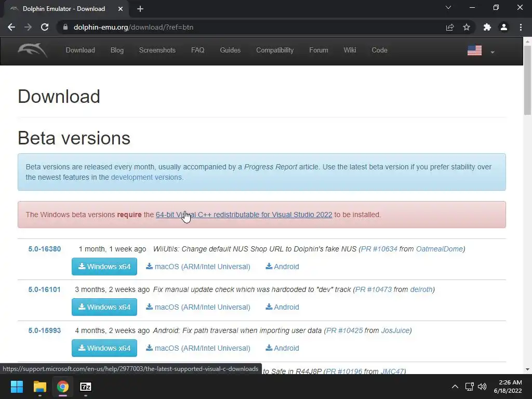The image size is (532, 399).
Task: Open Visual C++ redistributable link
Action: [x=244, y=215]
